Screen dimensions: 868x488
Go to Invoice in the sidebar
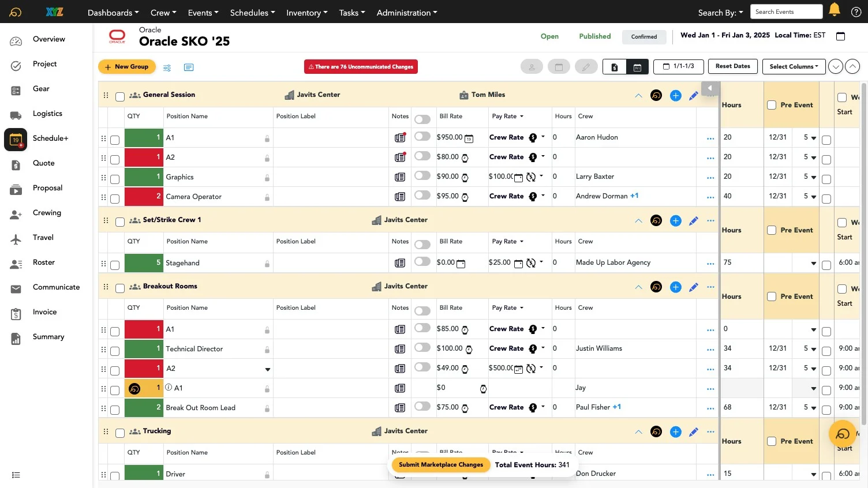pyautogui.click(x=44, y=312)
